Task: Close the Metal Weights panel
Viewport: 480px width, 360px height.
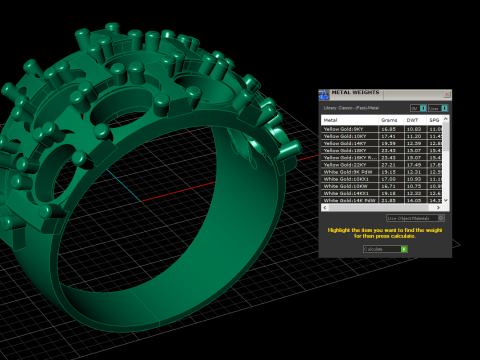Action: 447,95
